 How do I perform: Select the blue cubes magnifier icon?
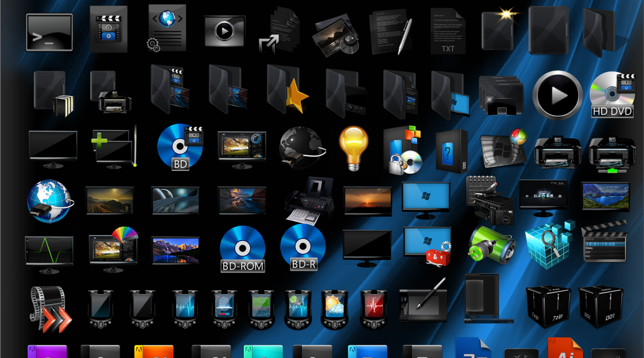pos(548,244)
